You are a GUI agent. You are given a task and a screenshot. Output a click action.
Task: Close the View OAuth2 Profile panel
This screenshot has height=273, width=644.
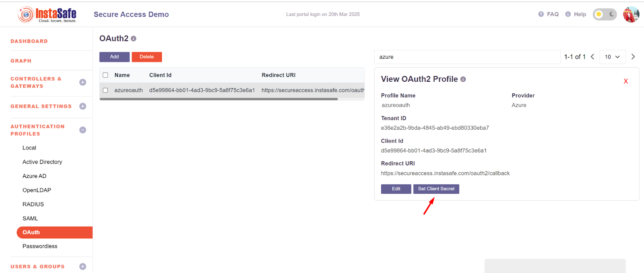point(626,81)
